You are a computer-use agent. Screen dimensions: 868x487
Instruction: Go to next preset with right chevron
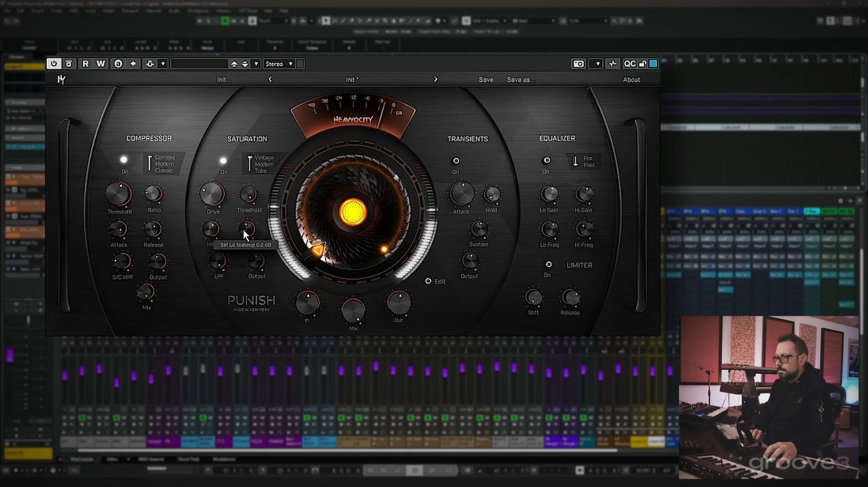(x=435, y=79)
